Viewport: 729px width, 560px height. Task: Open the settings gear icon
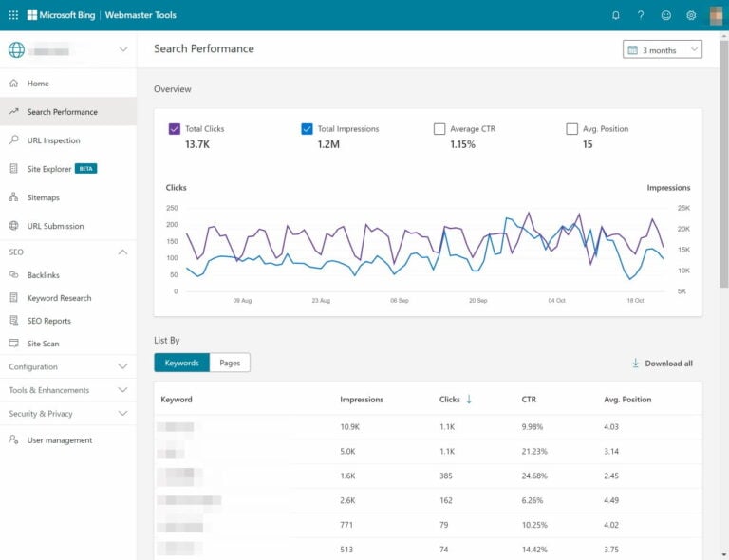coord(691,15)
